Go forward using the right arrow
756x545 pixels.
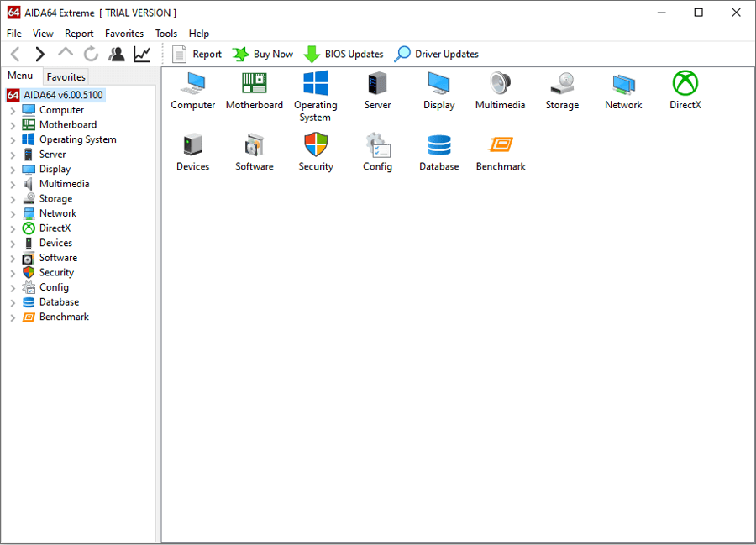pos(39,55)
